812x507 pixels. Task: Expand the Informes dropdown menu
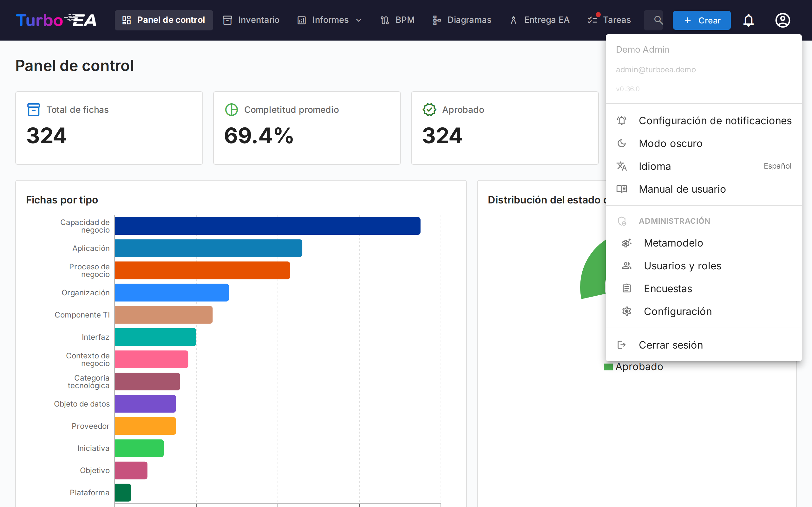330,20
